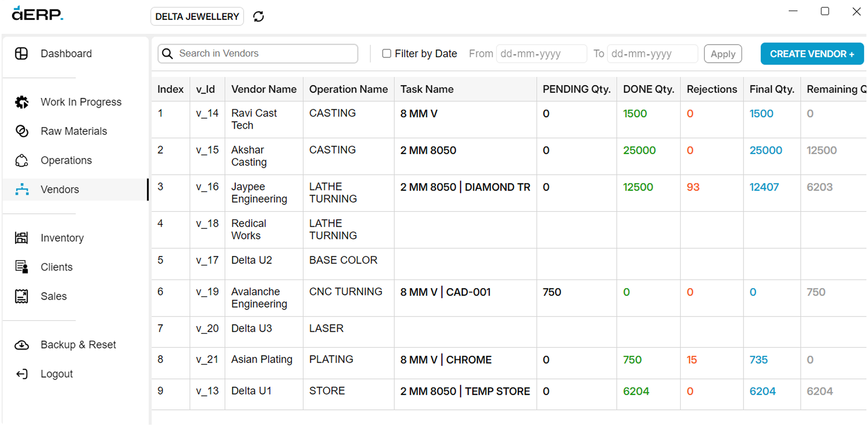Open the Dashboard menu item

pyautogui.click(x=75, y=53)
